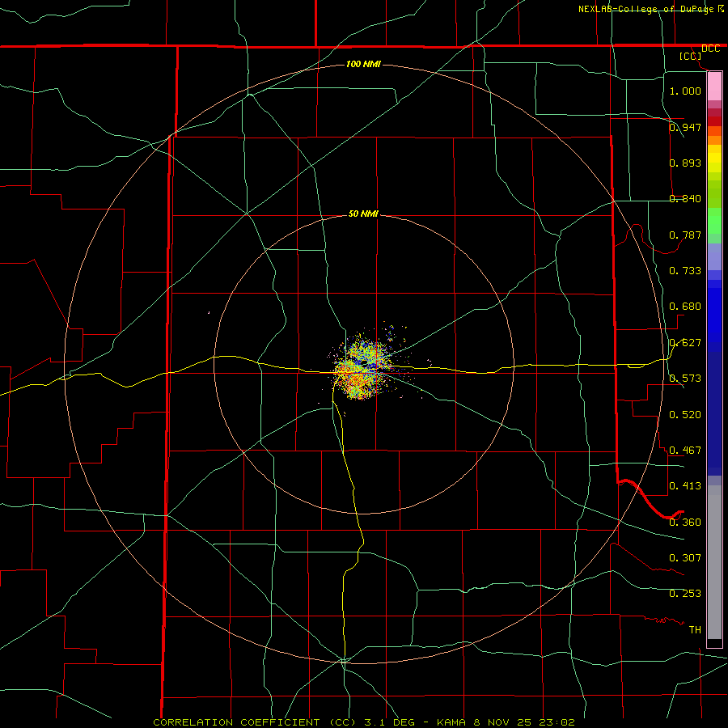The width and height of the screenshot is (728, 728).
Task: Click the 0.787 legend value
Action: pyautogui.click(x=685, y=235)
